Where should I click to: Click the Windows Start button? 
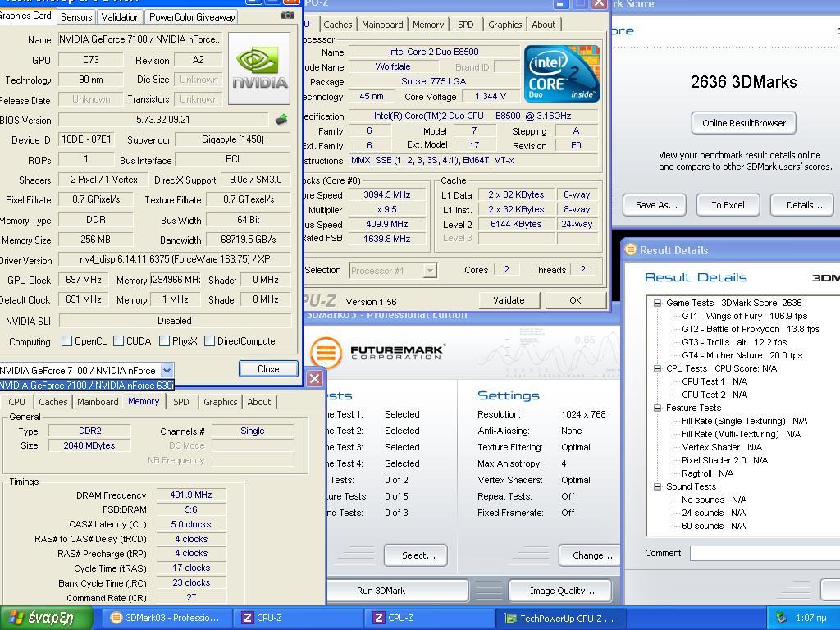pyautogui.click(x=47, y=619)
